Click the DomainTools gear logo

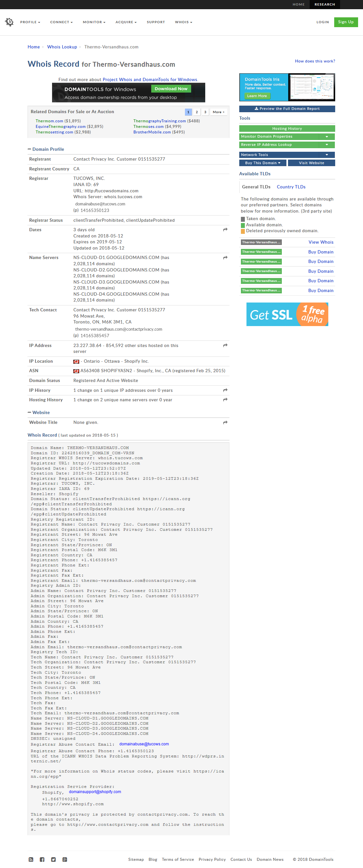click(x=9, y=22)
